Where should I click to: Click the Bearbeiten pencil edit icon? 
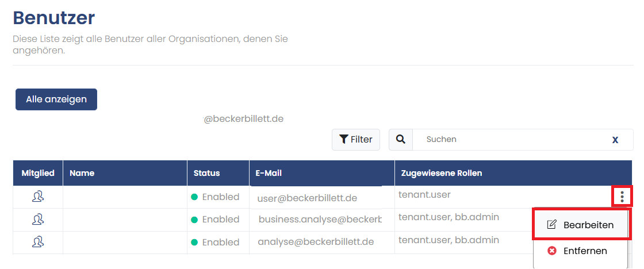tap(552, 225)
